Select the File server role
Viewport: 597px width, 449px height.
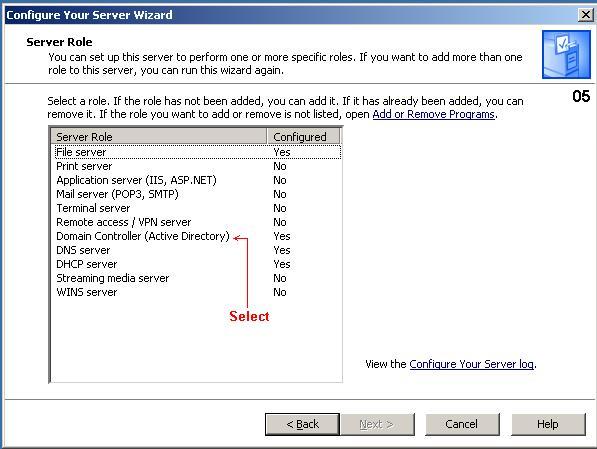(x=197, y=152)
